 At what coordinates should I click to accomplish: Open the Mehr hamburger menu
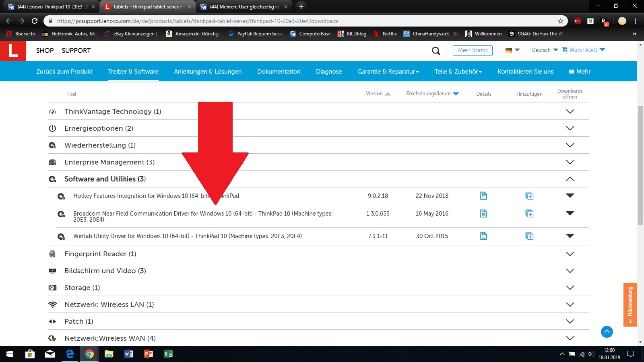(x=580, y=72)
